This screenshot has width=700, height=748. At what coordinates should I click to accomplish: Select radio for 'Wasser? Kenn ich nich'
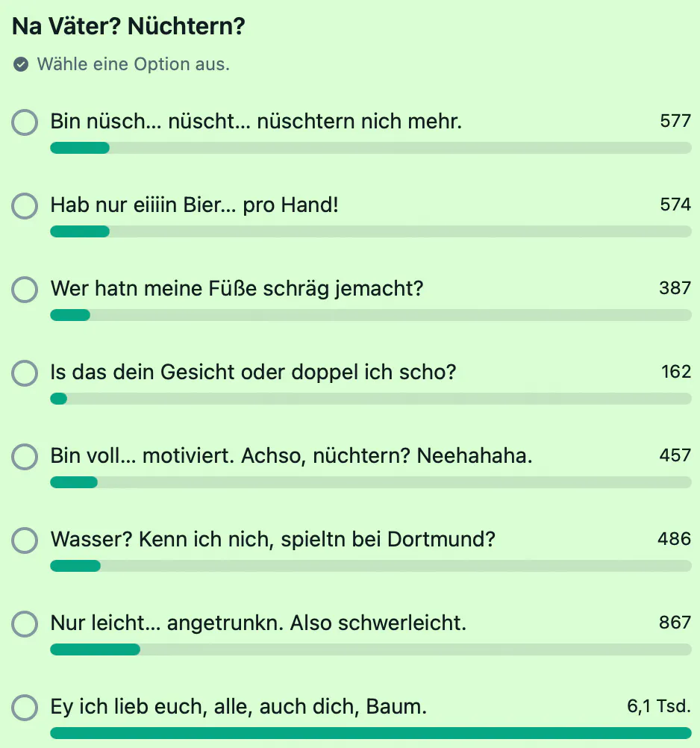pyautogui.click(x=25, y=540)
